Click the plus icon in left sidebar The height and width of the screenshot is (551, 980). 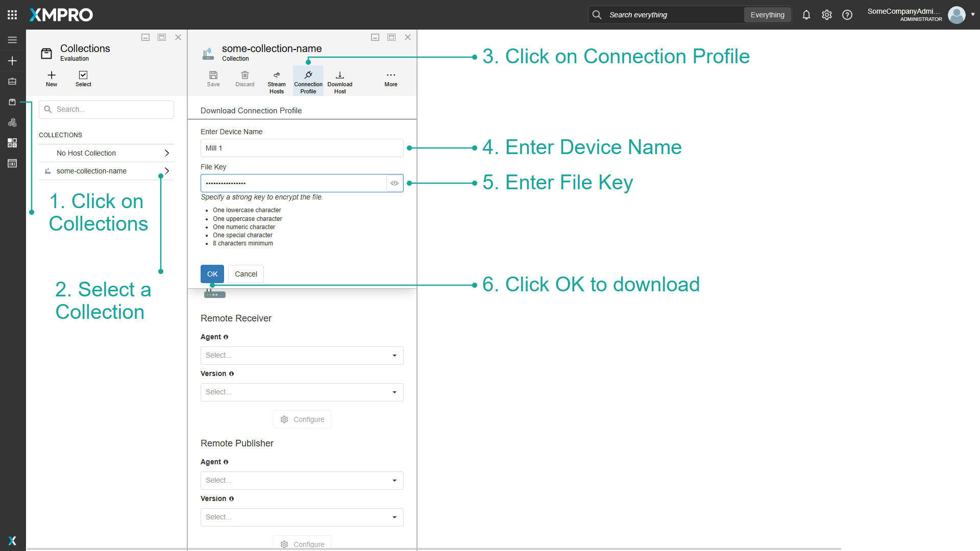click(x=12, y=61)
